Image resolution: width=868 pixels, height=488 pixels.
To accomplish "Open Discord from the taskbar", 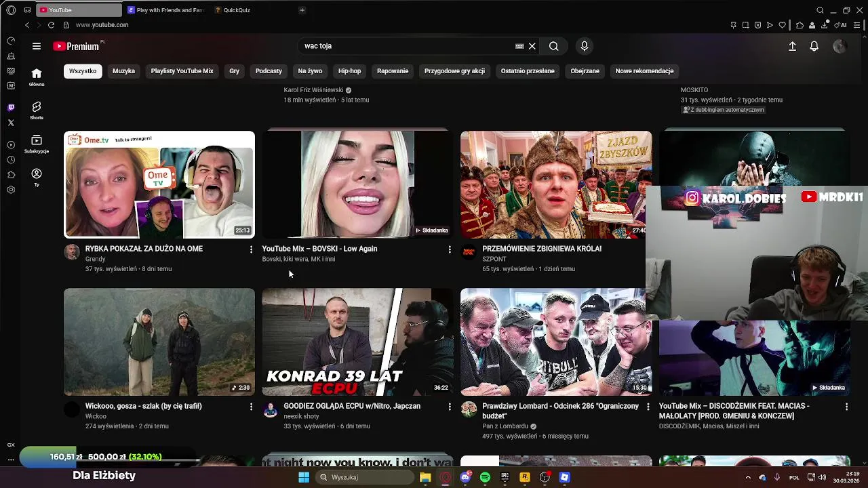I will (465, 477).
